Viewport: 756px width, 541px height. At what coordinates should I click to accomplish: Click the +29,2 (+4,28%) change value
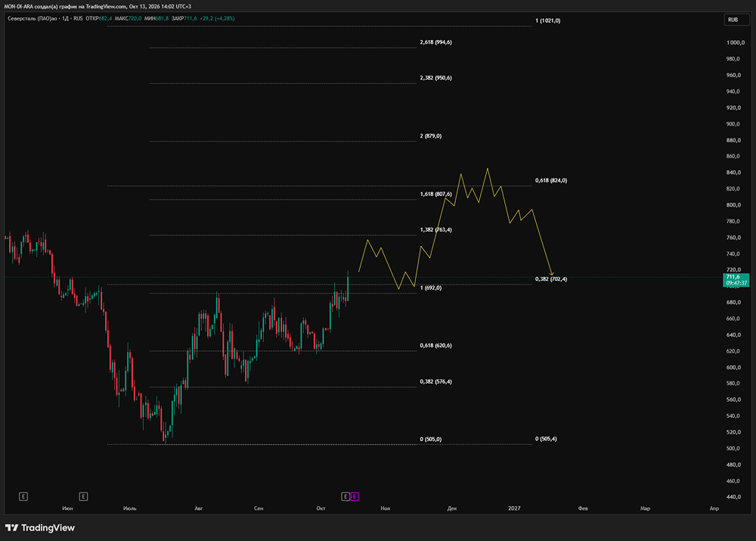tap(217, 18)
